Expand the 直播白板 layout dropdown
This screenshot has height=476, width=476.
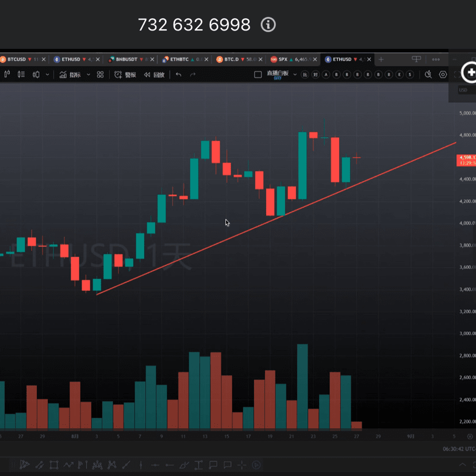[295, 75]
